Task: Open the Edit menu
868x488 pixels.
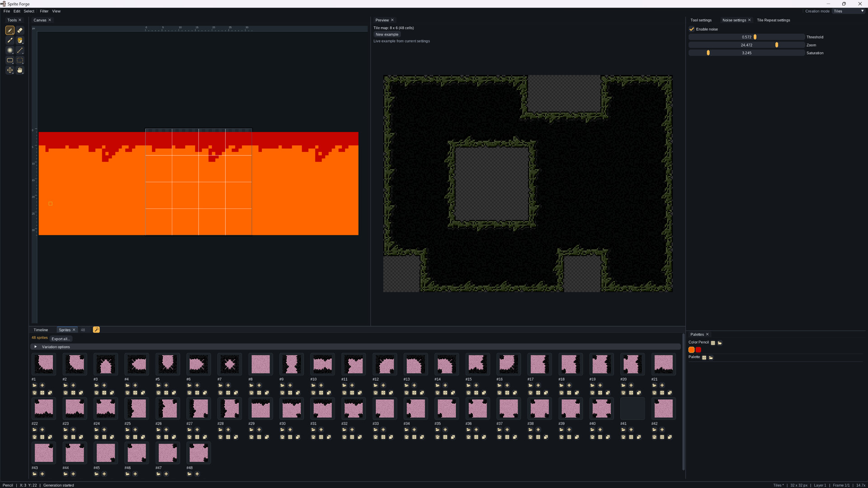Action: (17, 11)
